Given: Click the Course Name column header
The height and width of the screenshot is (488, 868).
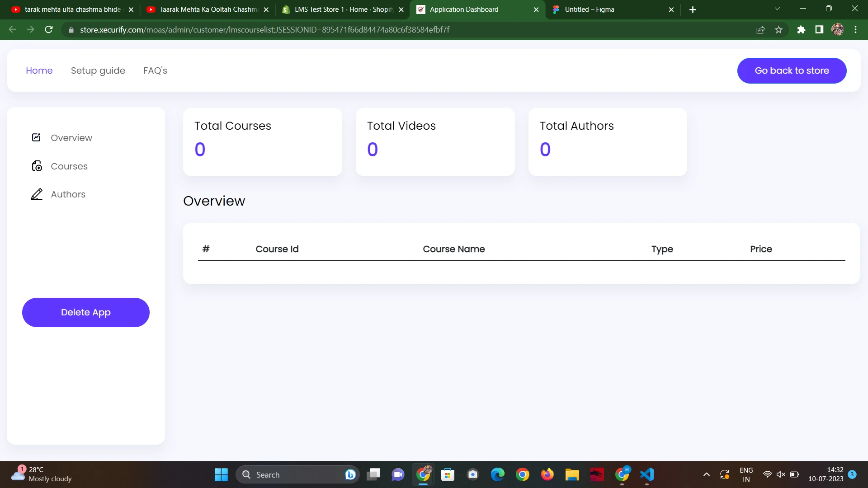Looking at the screenshot, I should [454, 249].
